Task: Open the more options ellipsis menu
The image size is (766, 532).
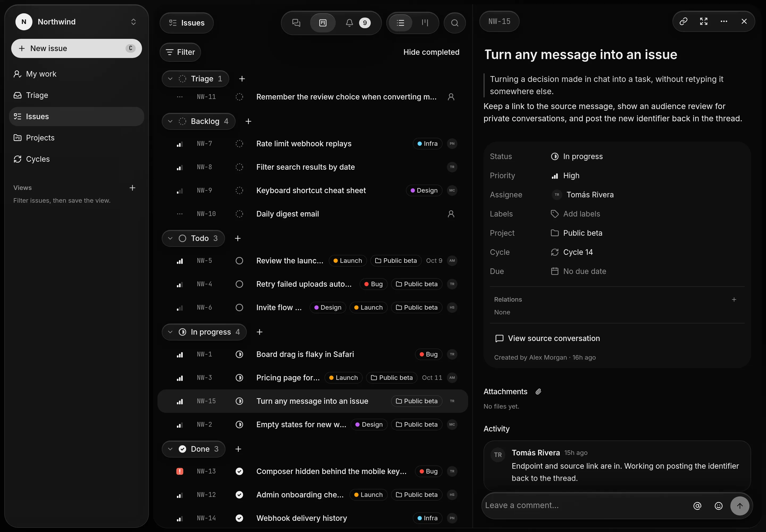Action: coord(724,21)
